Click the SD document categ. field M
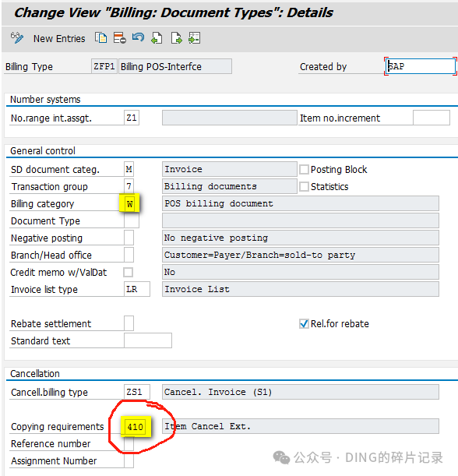 click(x=129, y=169)
